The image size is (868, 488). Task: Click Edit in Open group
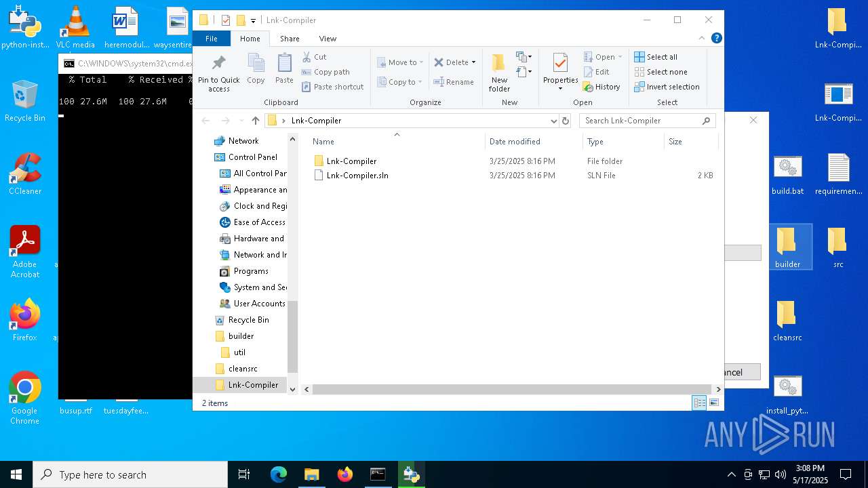point(596,72)
